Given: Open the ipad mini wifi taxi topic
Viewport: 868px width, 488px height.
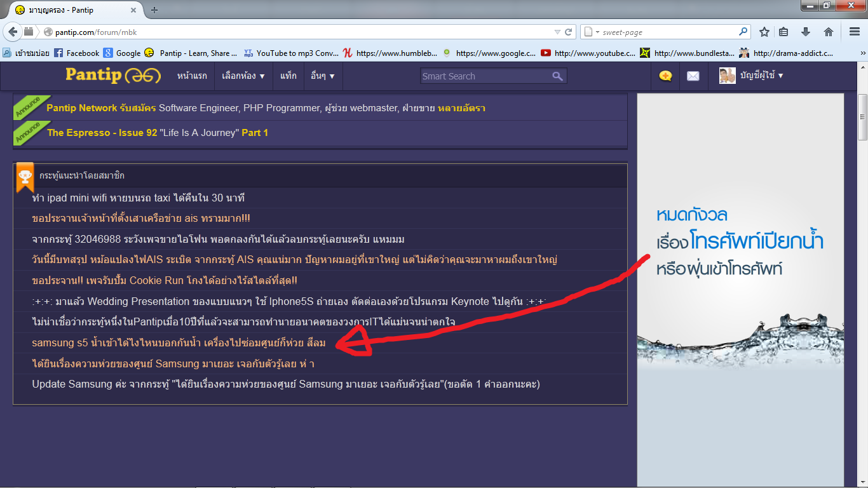Looking at the screenshot, I should 138,198.
